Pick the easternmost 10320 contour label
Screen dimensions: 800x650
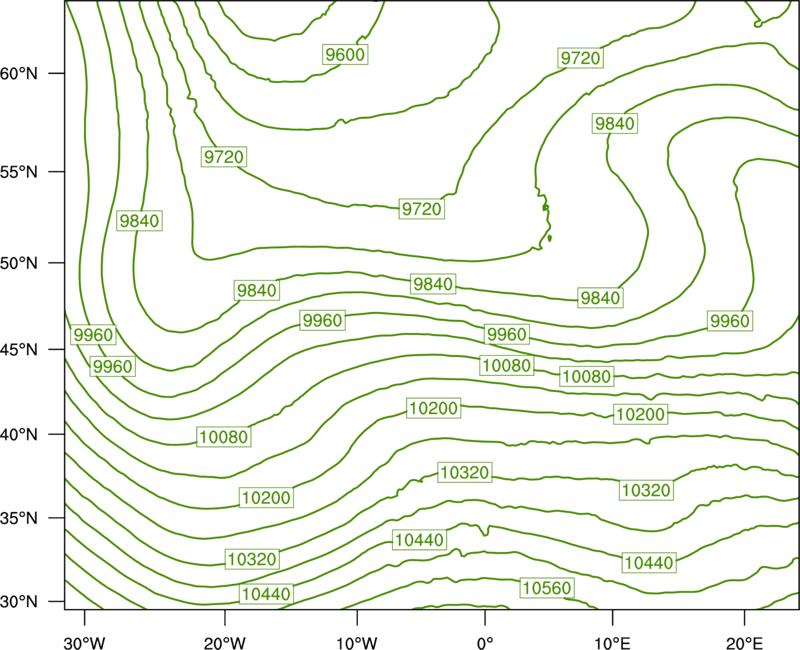[x=646, y=490]
